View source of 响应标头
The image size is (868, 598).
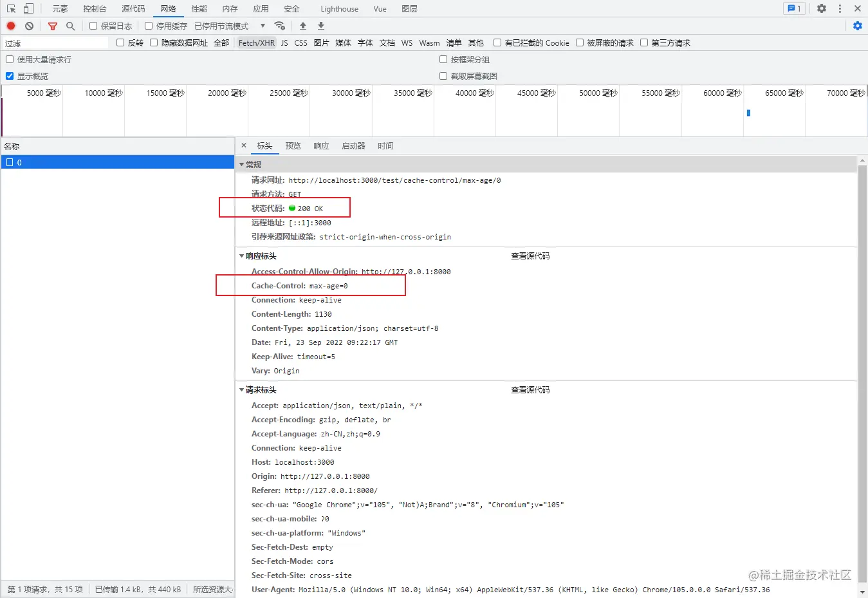point(531,256)
